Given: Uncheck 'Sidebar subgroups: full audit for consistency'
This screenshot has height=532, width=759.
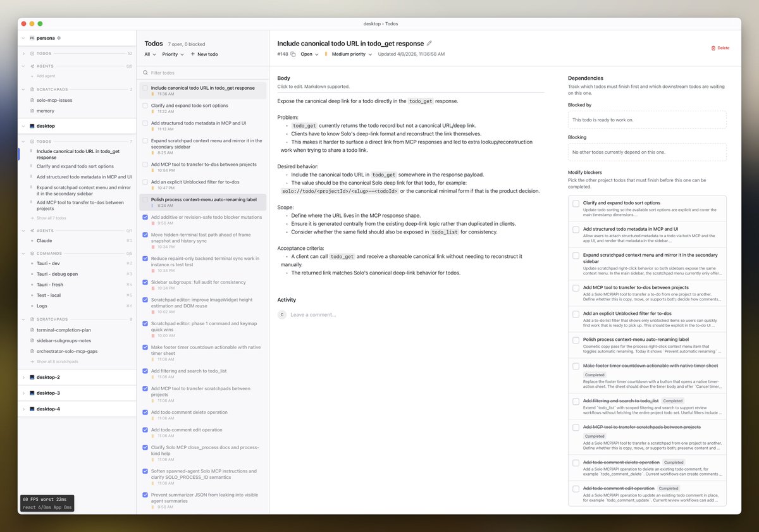Looking at the screenshot, I should pyautogui.click(x=145, y=282).
